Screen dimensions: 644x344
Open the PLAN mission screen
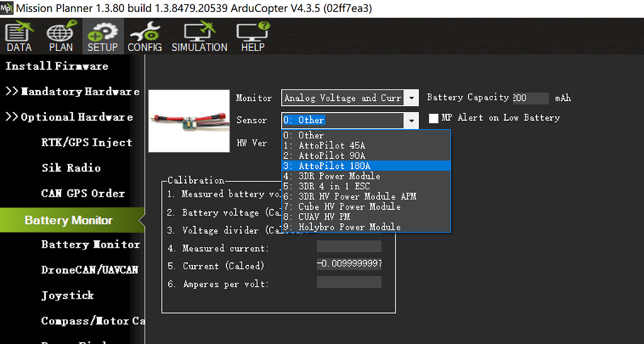tap(61, 37)
